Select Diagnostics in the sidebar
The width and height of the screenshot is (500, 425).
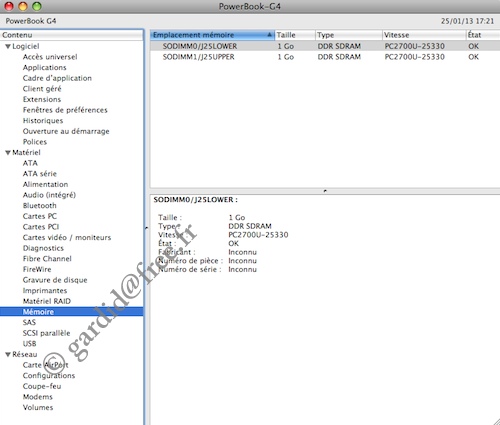[43, 248]
